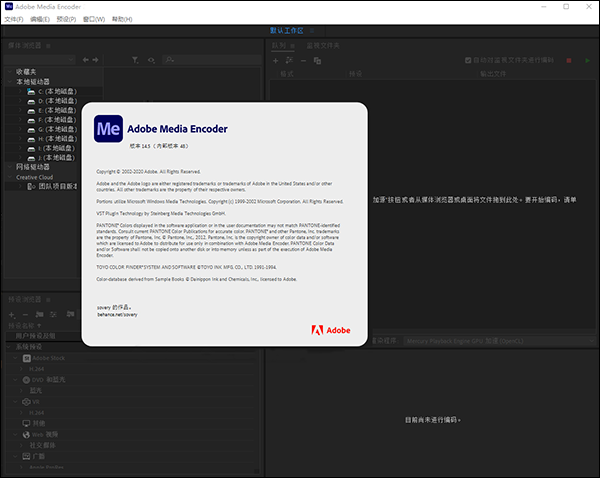Open the 文件(F) menu

13,19
